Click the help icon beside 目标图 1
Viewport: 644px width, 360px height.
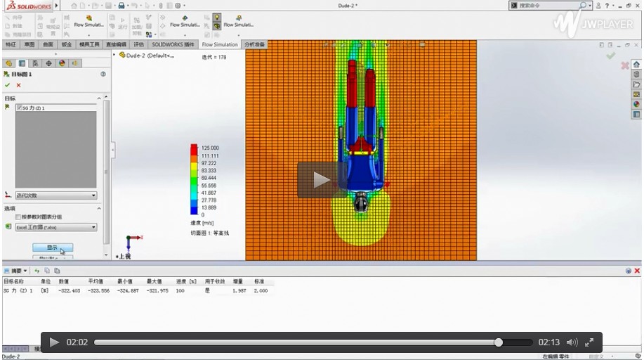[103, 74]
